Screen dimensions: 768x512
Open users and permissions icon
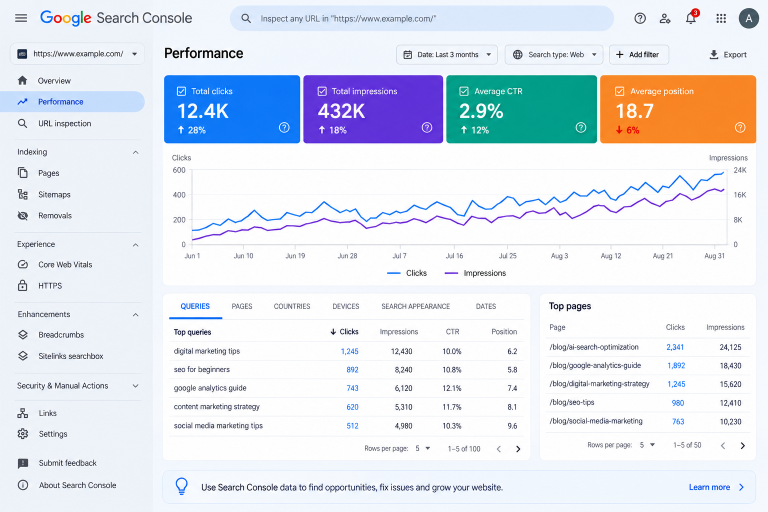665,19
